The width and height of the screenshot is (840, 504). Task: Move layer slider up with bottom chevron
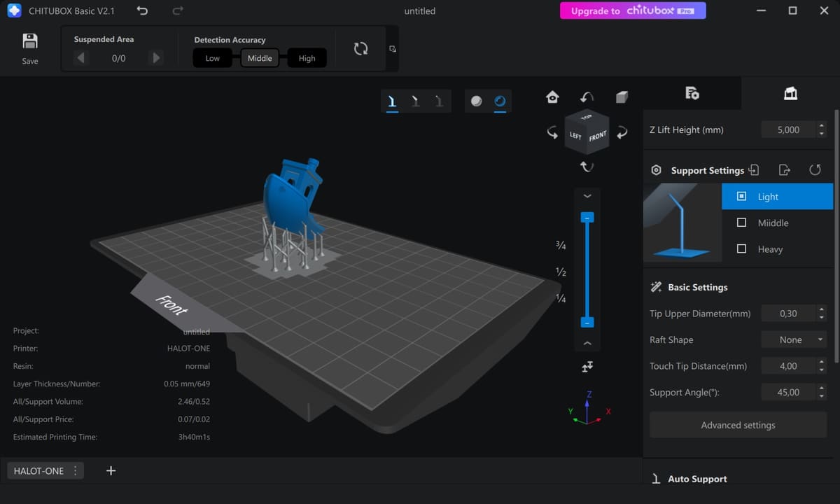tap(587, 343)
